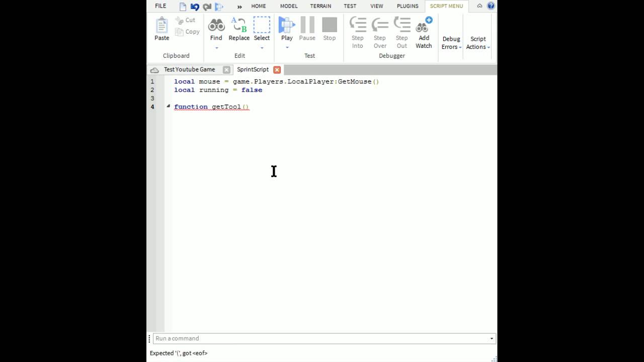
Task: Click the cloud icon on game tab
Action: [154, 70]
